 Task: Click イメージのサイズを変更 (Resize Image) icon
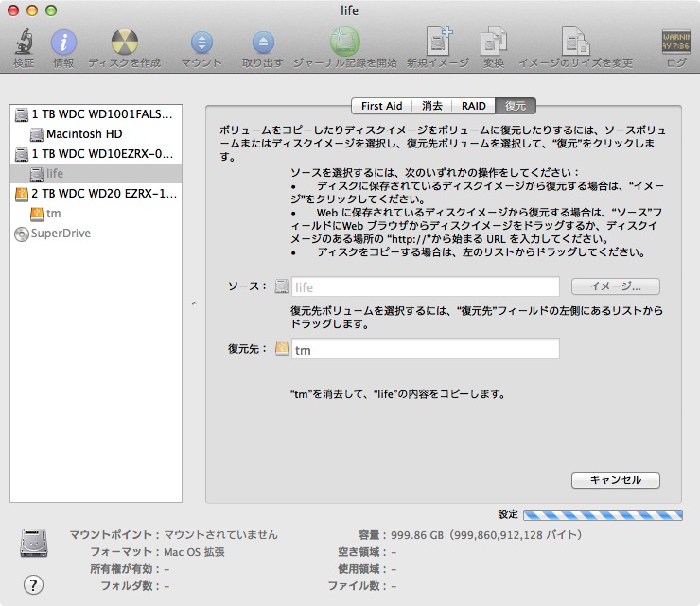575,43
